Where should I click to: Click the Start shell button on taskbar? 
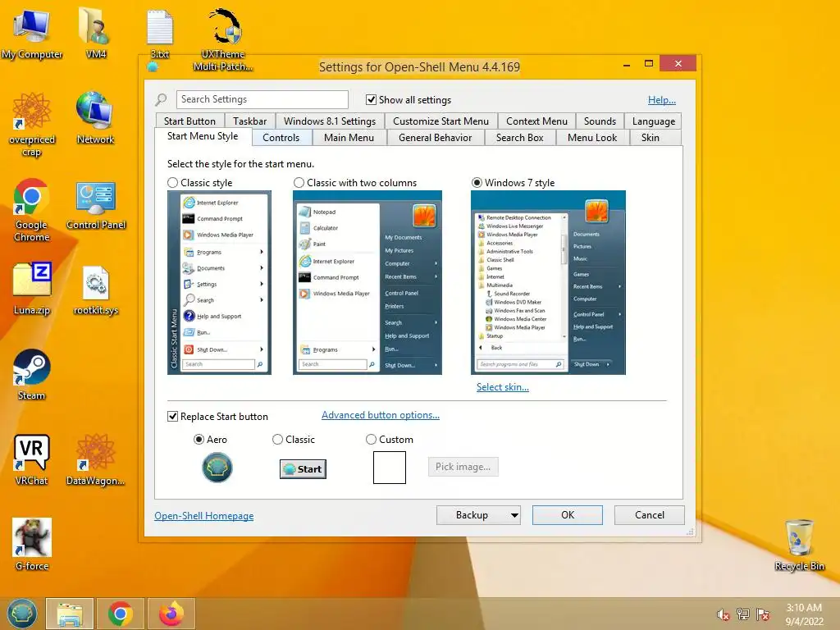pyautogui.click(x=22, y=614)
